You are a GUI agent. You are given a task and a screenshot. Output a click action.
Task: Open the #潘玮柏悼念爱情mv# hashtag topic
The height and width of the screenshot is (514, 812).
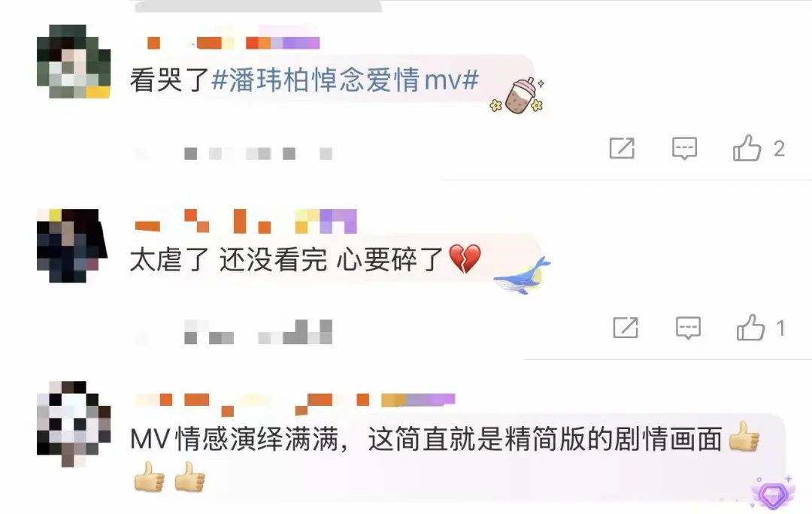345,80
